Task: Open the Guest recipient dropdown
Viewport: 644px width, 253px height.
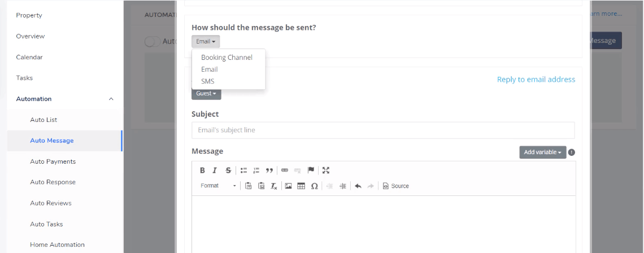Action: pos(206,94)
